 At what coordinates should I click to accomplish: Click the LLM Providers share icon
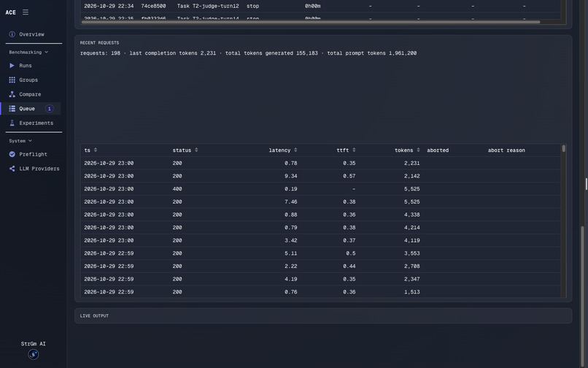(12, 169)
